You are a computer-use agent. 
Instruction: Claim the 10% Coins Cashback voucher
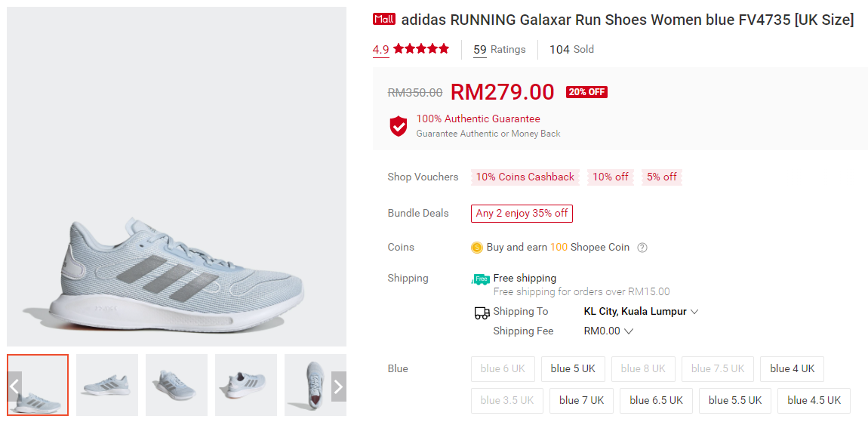(525, 177)
